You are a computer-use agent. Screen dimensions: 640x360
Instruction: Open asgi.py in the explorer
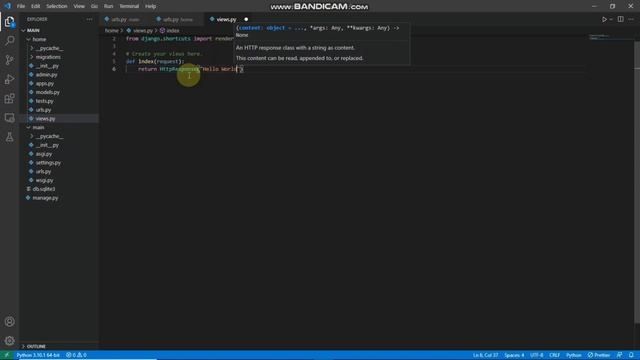pyautogui.click(x=44, y=154)
